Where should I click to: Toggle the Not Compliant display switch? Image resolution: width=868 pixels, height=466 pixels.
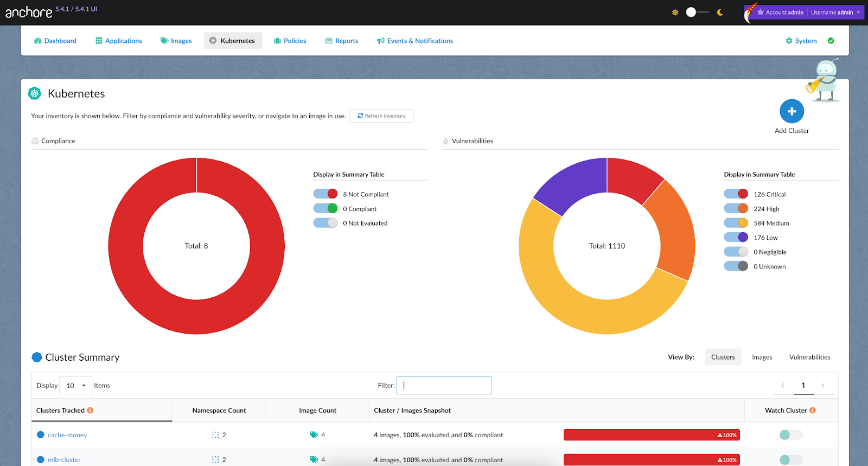pos(325,194)
